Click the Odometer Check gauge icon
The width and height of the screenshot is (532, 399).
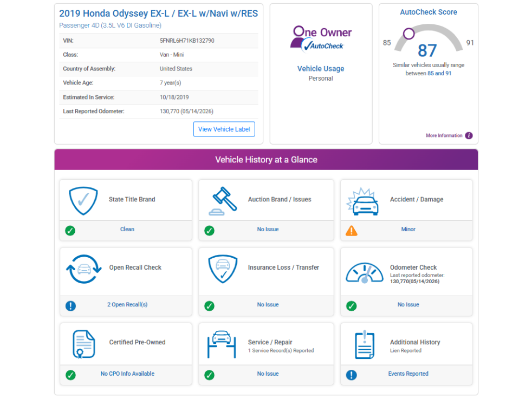pyautogui.click(x=365, y=273)
